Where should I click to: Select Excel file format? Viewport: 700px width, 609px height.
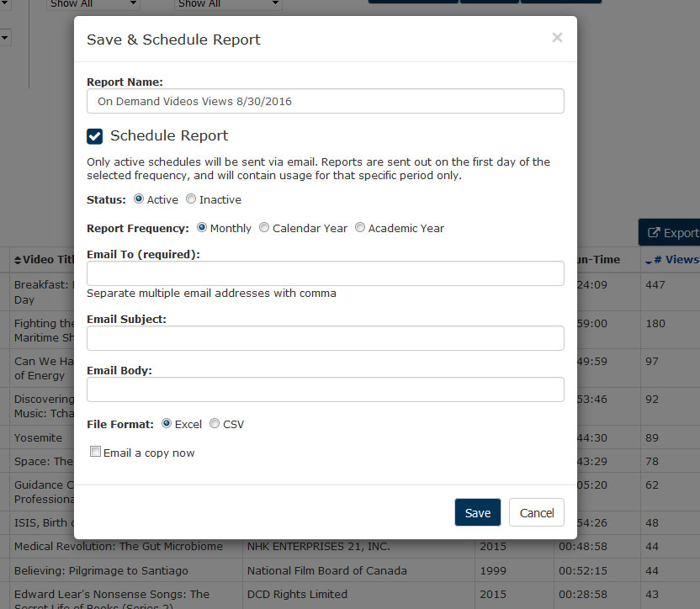coord(167,423)
